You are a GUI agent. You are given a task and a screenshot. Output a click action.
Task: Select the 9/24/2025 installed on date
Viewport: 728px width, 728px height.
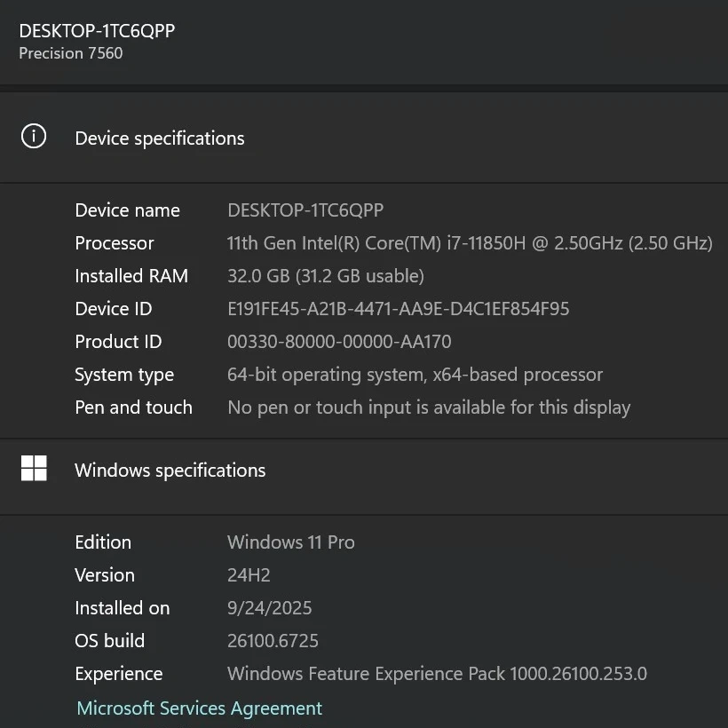coord(270,608)
